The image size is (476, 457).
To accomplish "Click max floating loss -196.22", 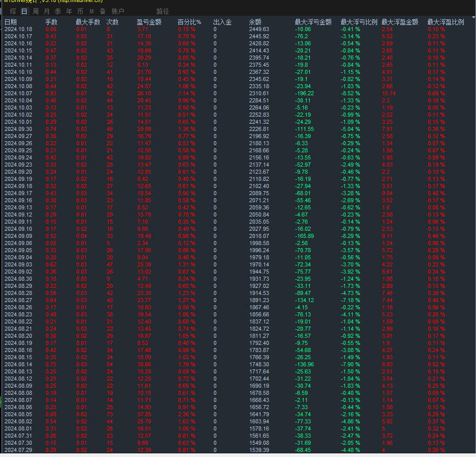I will pos(304,93).
